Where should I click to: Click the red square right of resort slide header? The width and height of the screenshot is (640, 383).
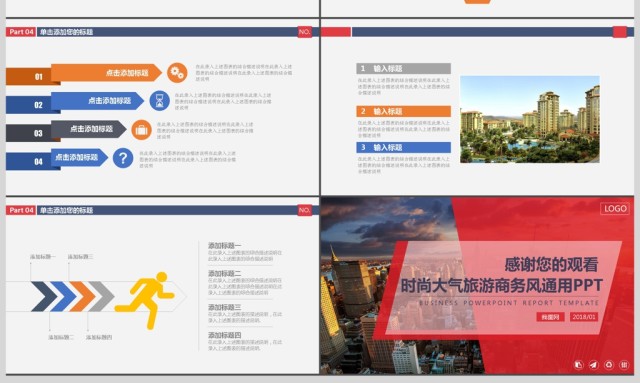pos(620,32)
